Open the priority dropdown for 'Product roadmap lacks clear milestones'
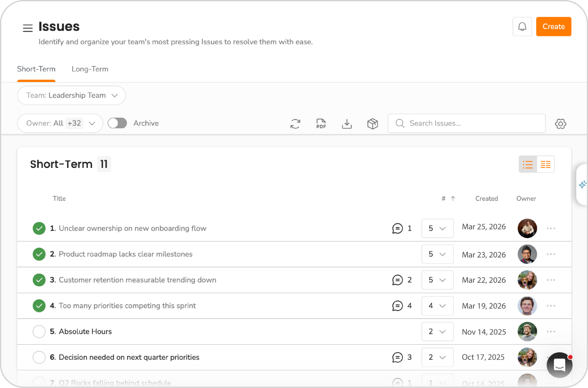Screen dimensions: 588x388 [437, 254]
